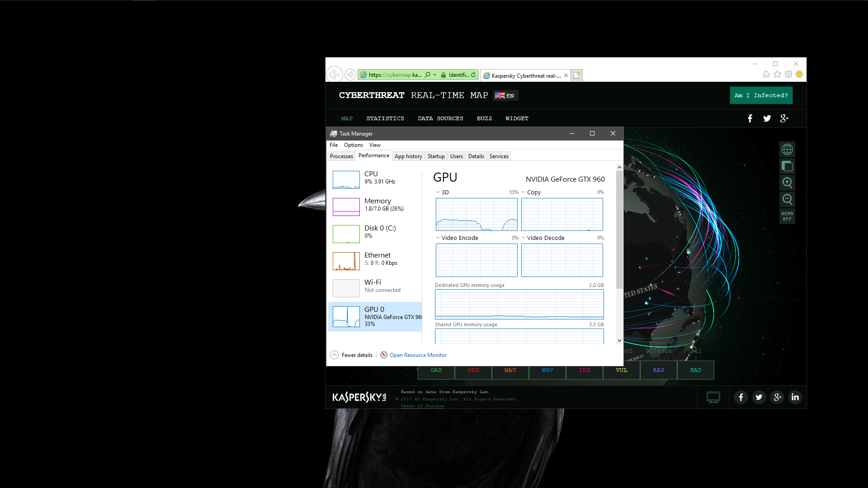Open the 3D engine graph dropdown

pos(438,192)
